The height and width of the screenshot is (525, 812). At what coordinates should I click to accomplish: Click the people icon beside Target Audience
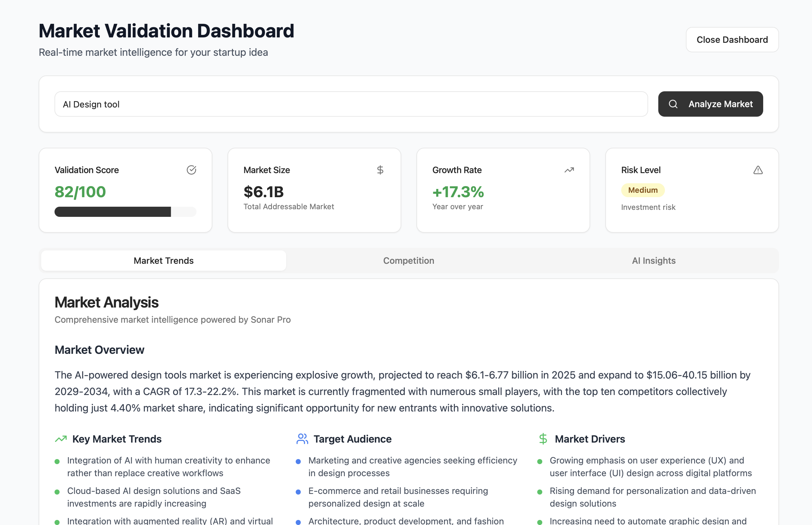click(x=302, y=439)
